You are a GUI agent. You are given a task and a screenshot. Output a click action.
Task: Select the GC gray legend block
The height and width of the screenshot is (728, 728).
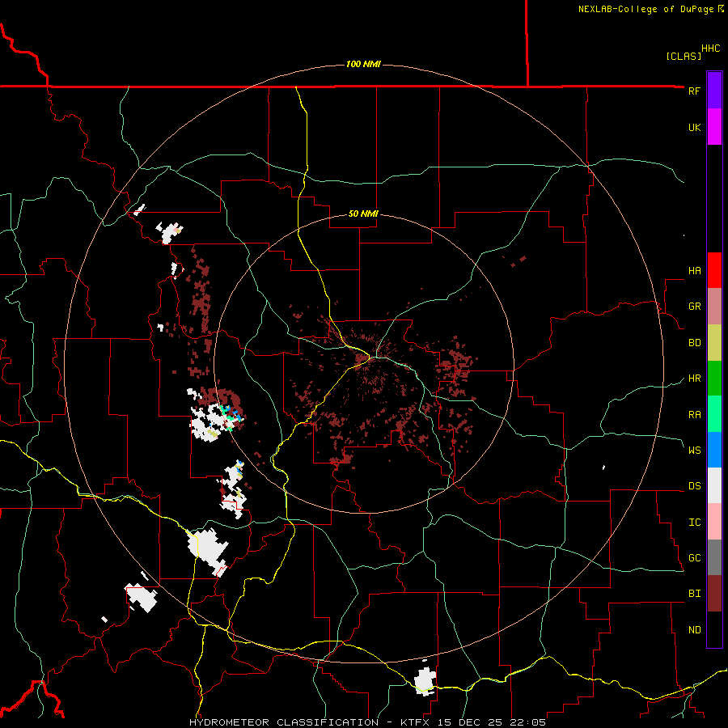[x=714, y=557]
